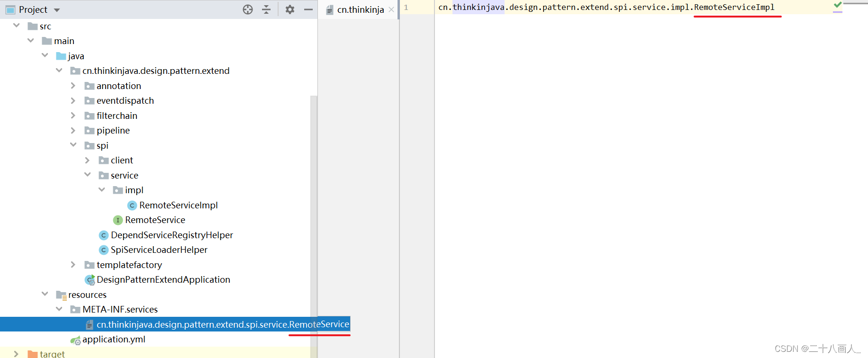Click the client package icon
Screen dimensions: 868x358
pos(104,160)
